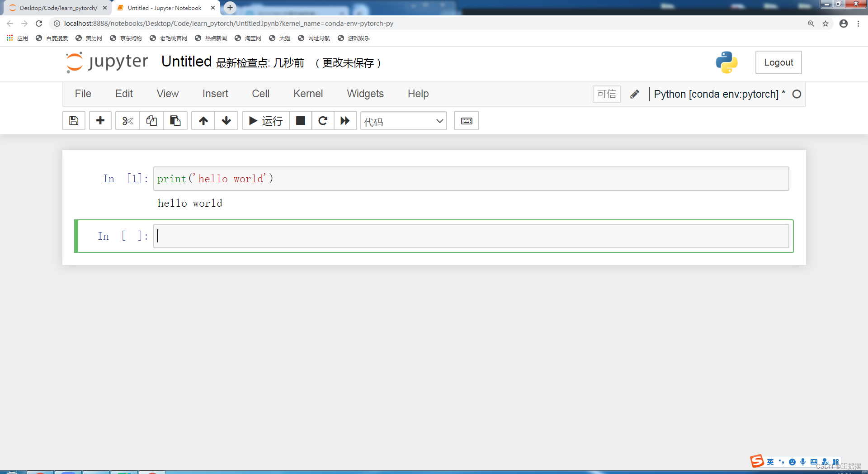View site information icon in address bar

pos(57,24)
